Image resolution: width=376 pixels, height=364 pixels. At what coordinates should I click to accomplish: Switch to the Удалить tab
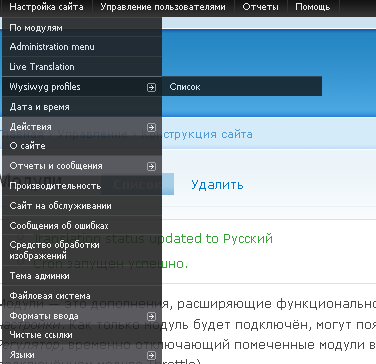click(x=217, y=184)
